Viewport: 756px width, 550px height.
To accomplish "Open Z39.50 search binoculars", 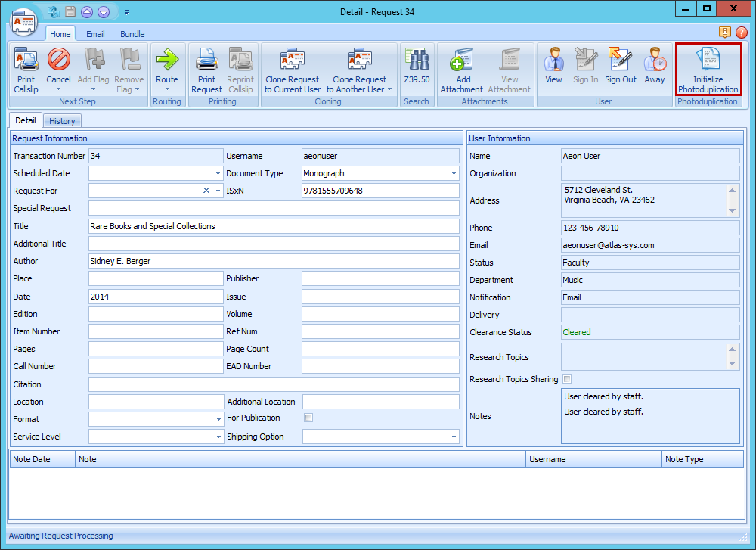I will tap(416, 61).
